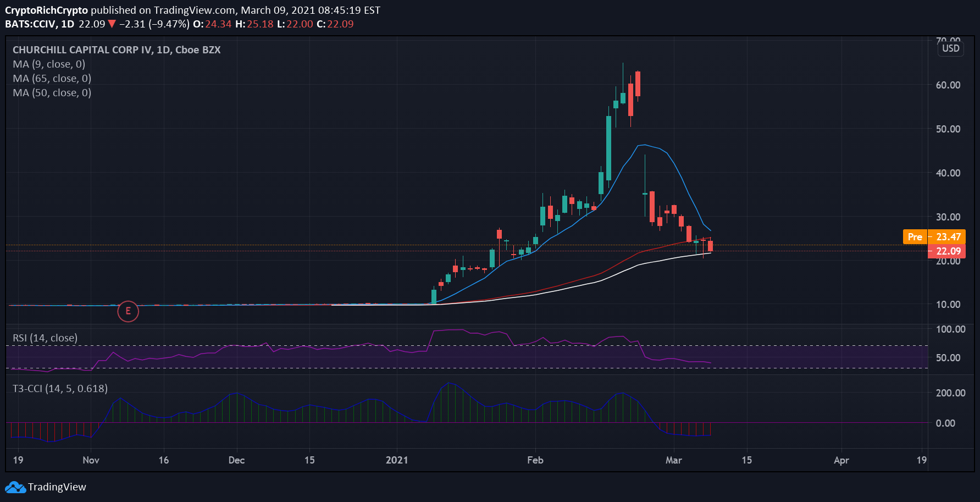Click the 200.00 T3-CCI axis label
The width and height of the screenshot is (980, 502).
pos(951,393)
